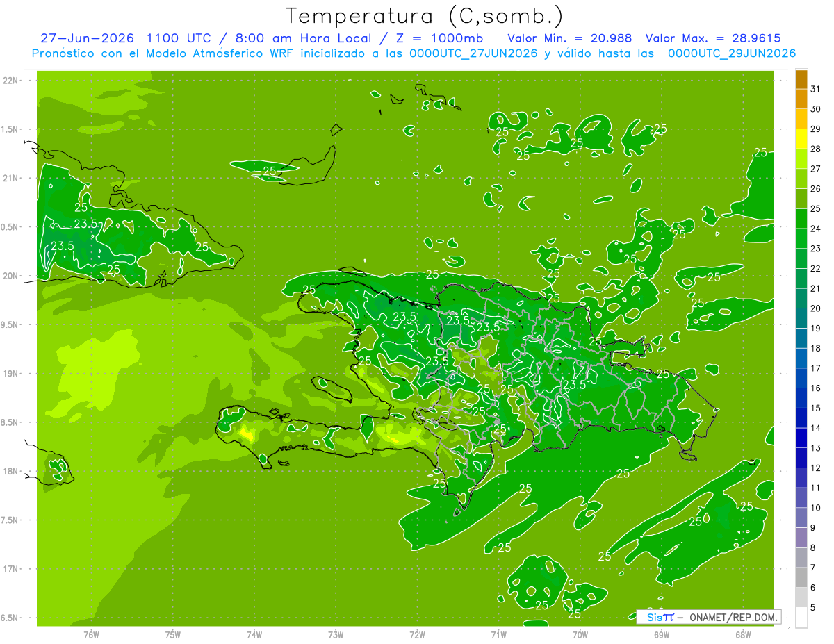This screenshot has width=834, height=644.
Task: Select valid-until time '0000UTC_29JUN2026'
Action: (x=731, y=53)
